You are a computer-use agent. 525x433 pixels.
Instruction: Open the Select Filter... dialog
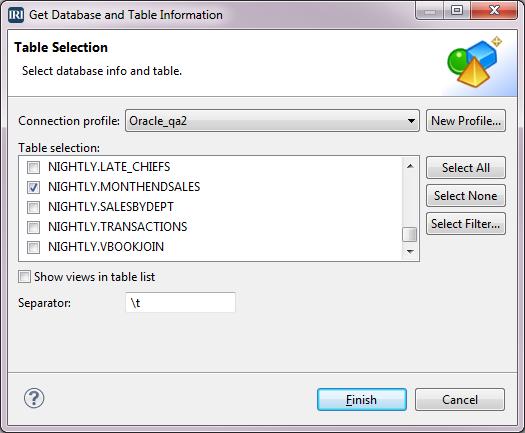coord(466,223)
